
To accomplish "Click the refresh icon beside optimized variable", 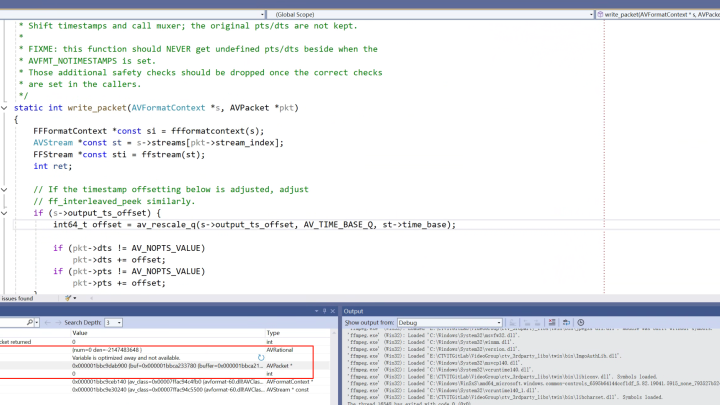I will [262, 357].
